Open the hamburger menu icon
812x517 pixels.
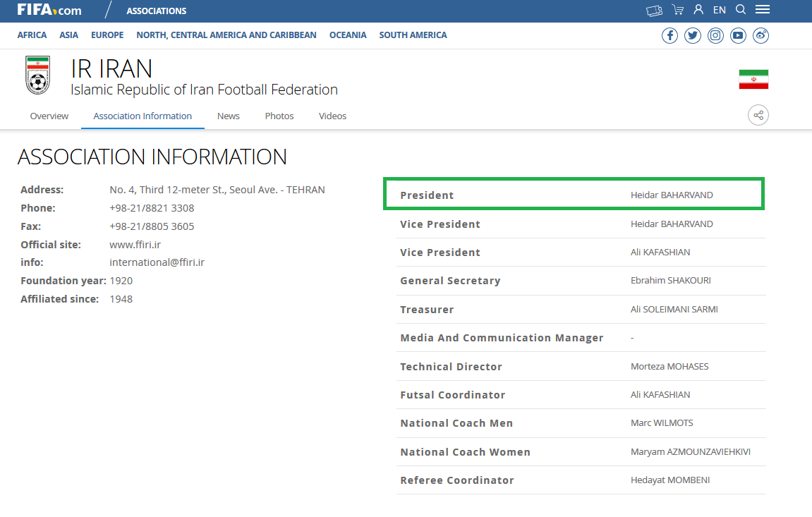coord(763,9)
